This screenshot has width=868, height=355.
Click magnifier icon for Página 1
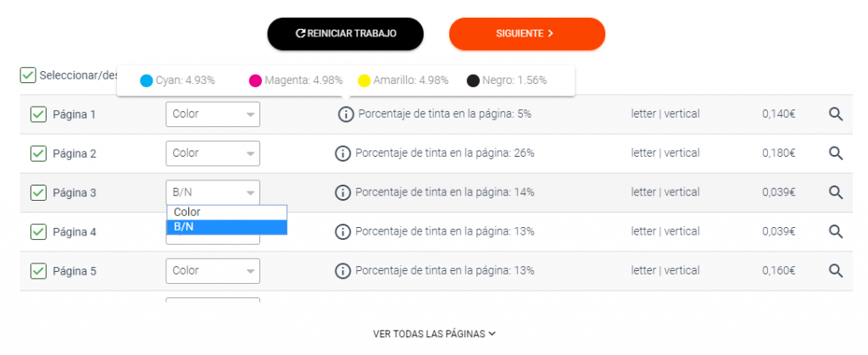[x=836, y=114]
